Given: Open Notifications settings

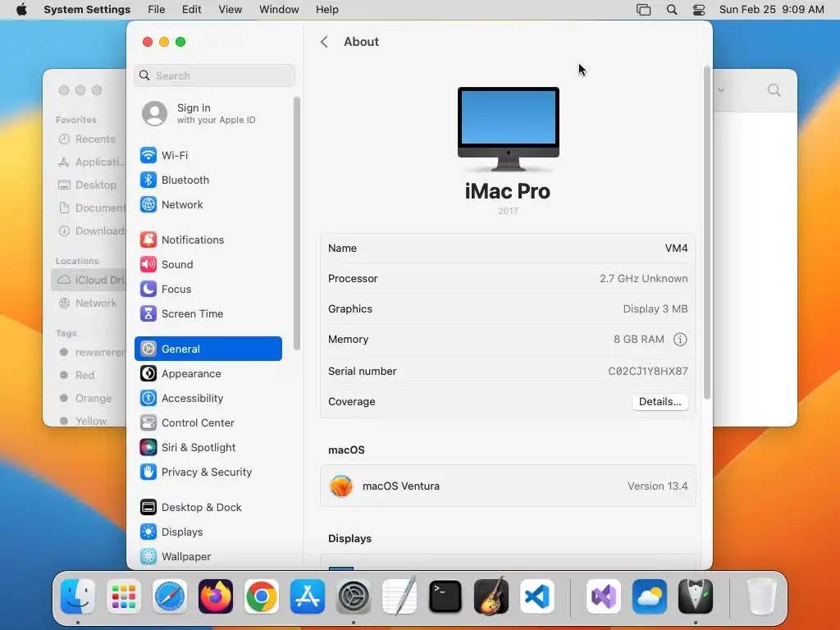Looking at the screenshot, I should [x=208, y=240].
